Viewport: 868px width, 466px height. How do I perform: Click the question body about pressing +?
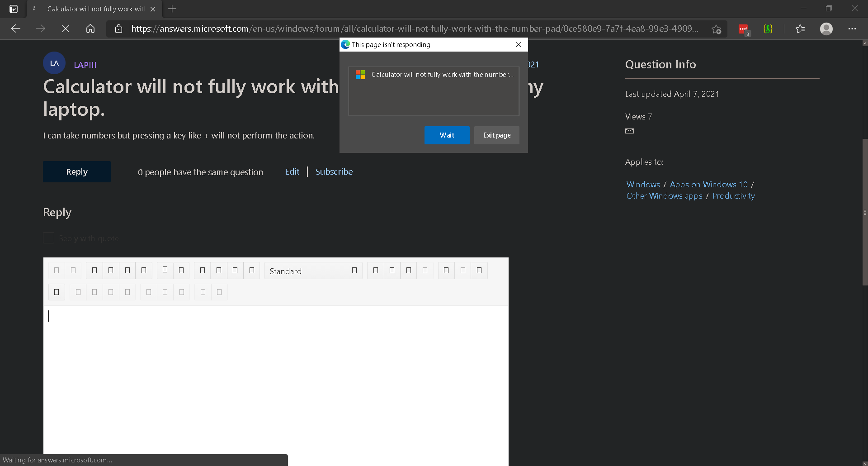tap(179, 136)
